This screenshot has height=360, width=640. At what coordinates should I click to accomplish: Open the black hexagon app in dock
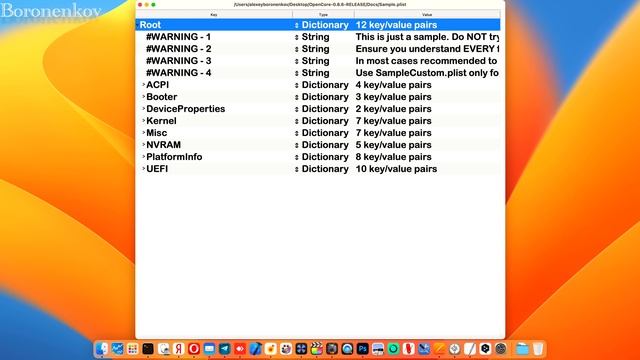pos(485,349)
